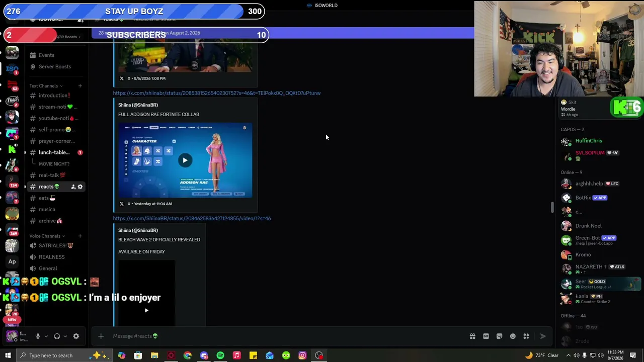This screenshot has width=644, height=362.
Task: Click the Windows Start button
Action: (8, 355)
